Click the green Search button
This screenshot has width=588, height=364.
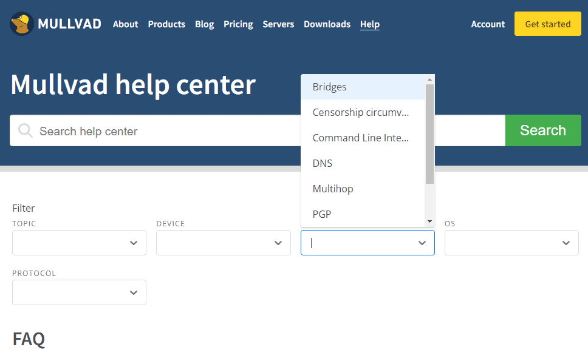click(543, 130)
